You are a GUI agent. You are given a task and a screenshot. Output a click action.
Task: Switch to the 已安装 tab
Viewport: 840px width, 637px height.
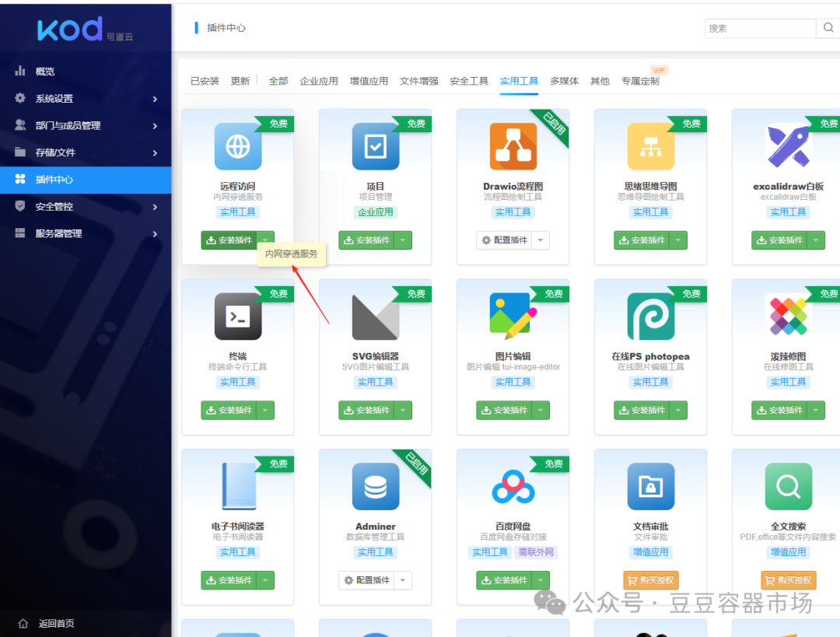pyautogui.click(x=205, y=81)
